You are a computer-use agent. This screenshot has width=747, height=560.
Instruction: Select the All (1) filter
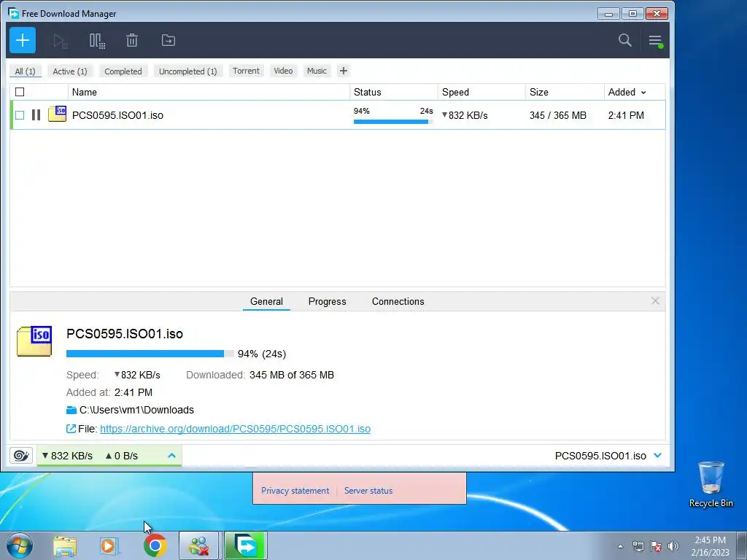[26, 71]
